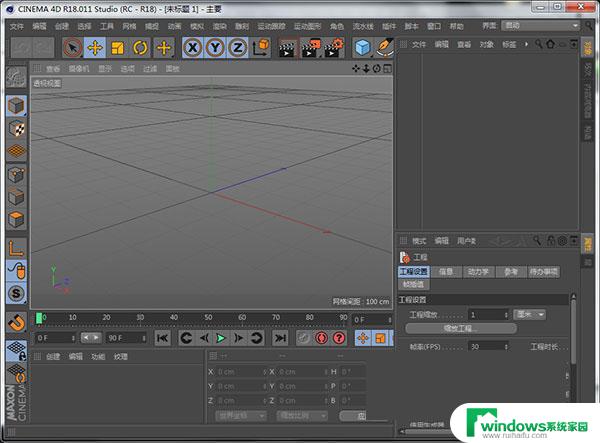Toggle viewport maximize icon
600x443 pixels.
pyautogui.click(x=388, y=68)
